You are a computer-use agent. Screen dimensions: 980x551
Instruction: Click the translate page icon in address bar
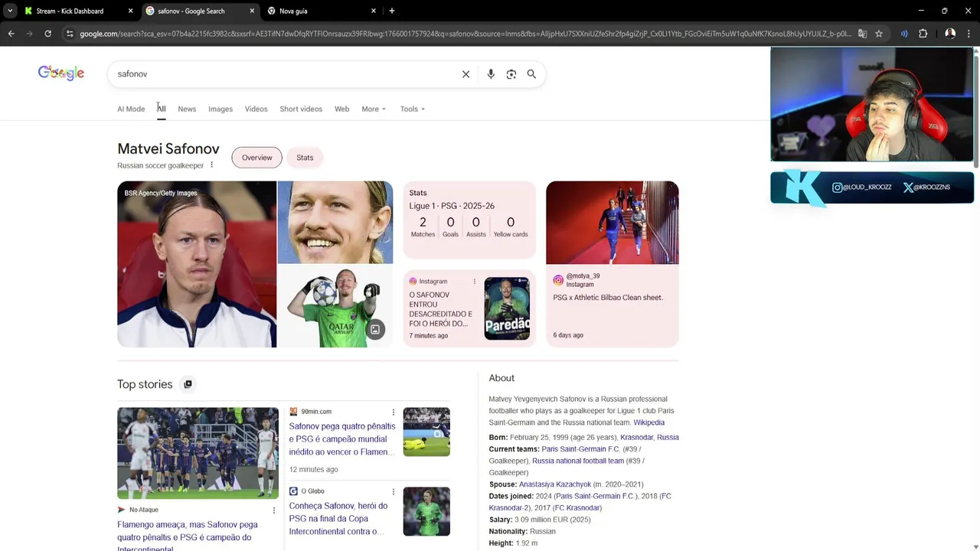(862, 34)
